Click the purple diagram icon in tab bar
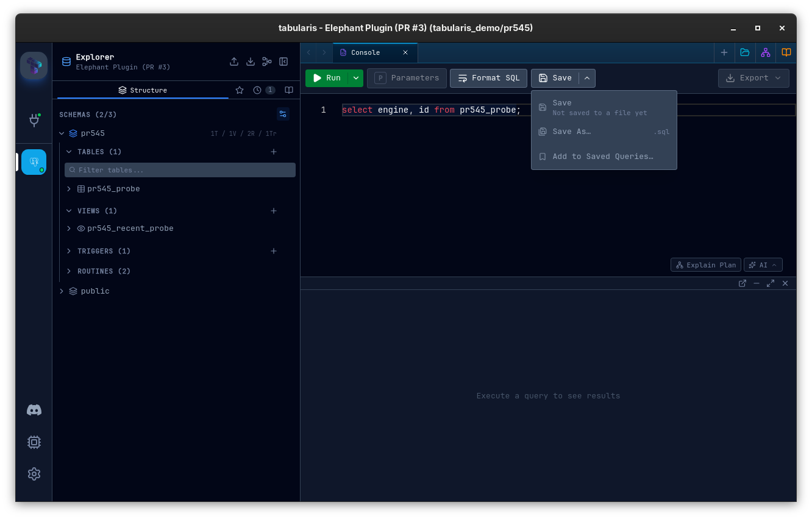The width and height of the screenshot is (812, 519). (766, 52)
